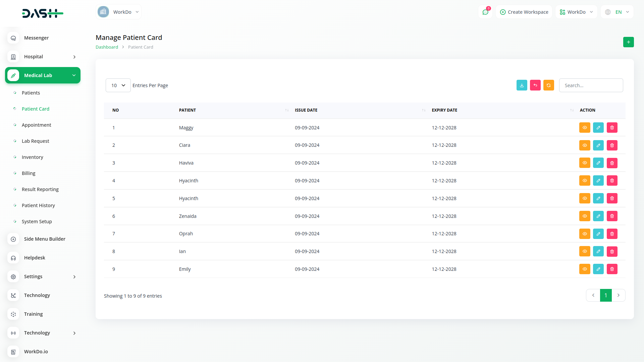
Task: Click the green plus add button
Action: click(x=628, y=42)
